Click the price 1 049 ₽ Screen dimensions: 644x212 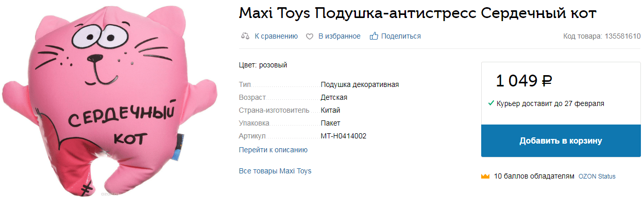pos(524,81)
